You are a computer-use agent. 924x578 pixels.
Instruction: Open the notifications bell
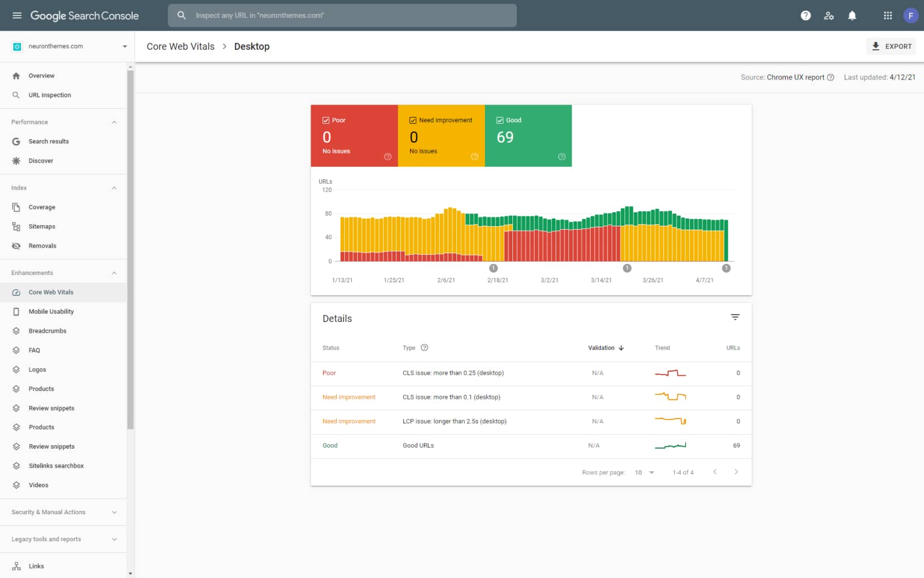852,15
